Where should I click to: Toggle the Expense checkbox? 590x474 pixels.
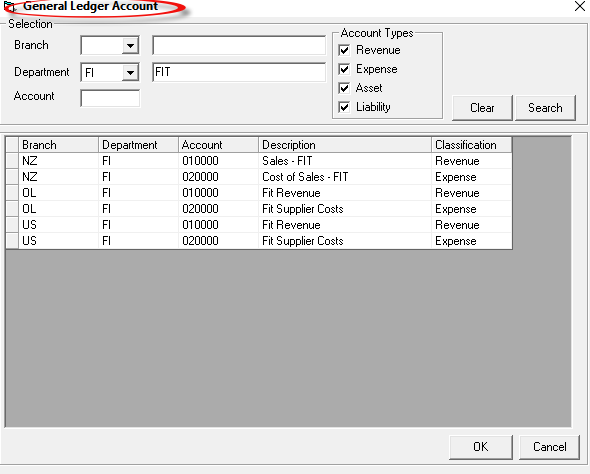point(344,69)
